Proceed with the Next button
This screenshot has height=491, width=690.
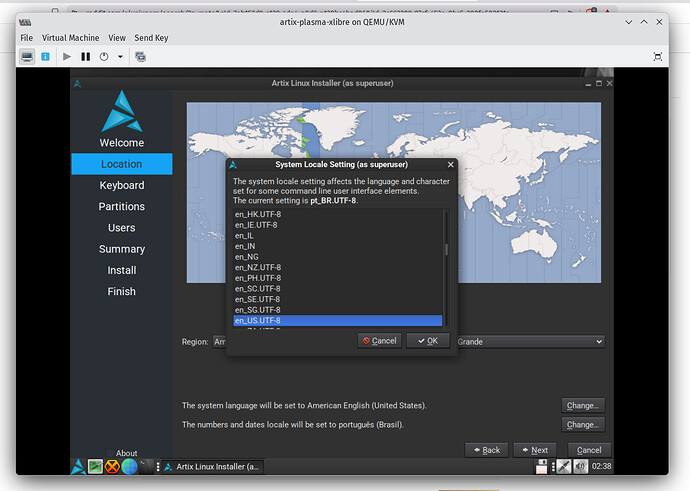coord(535,450)
